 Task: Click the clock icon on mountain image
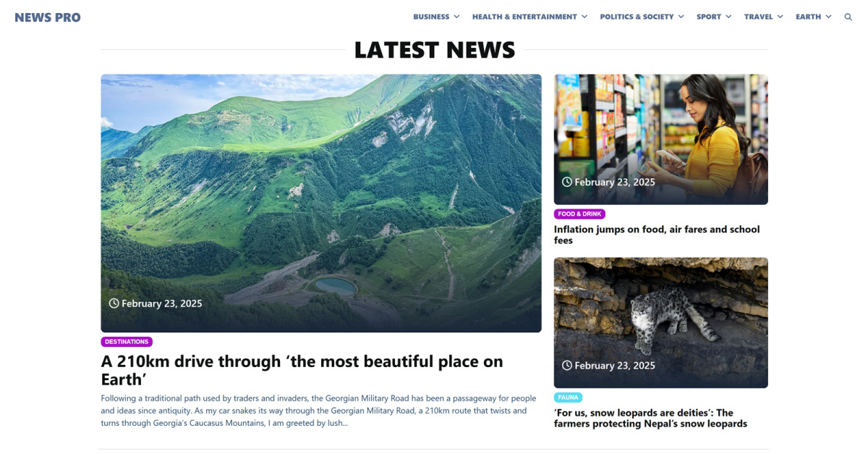click(114, 303)
